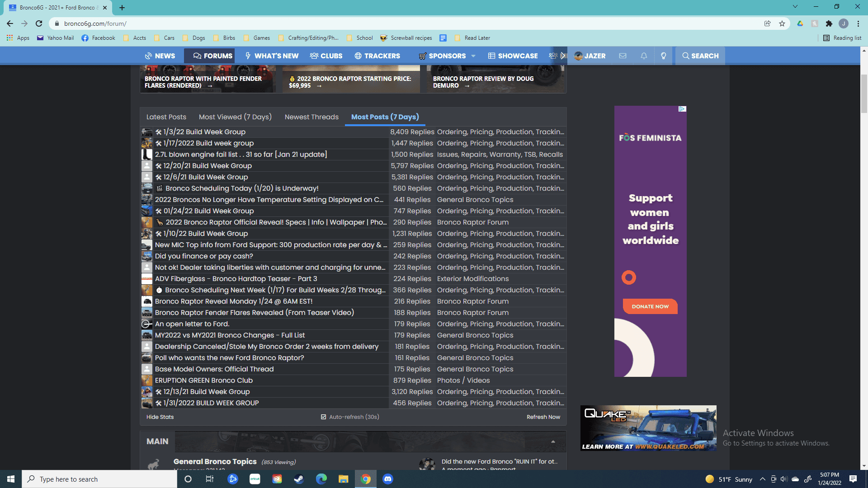The image size is (868, 488).
Task: Click the navbar overflow arrow after Showcase
Action: coord(563,56)
